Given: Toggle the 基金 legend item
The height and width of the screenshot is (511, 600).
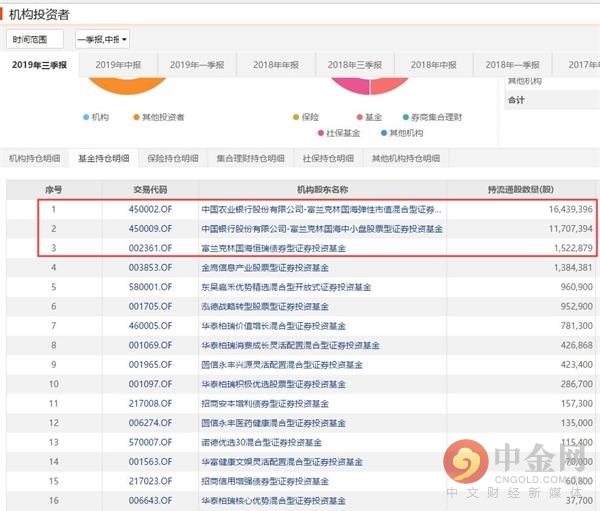Looking at the screenshot, I should [369, 117].
